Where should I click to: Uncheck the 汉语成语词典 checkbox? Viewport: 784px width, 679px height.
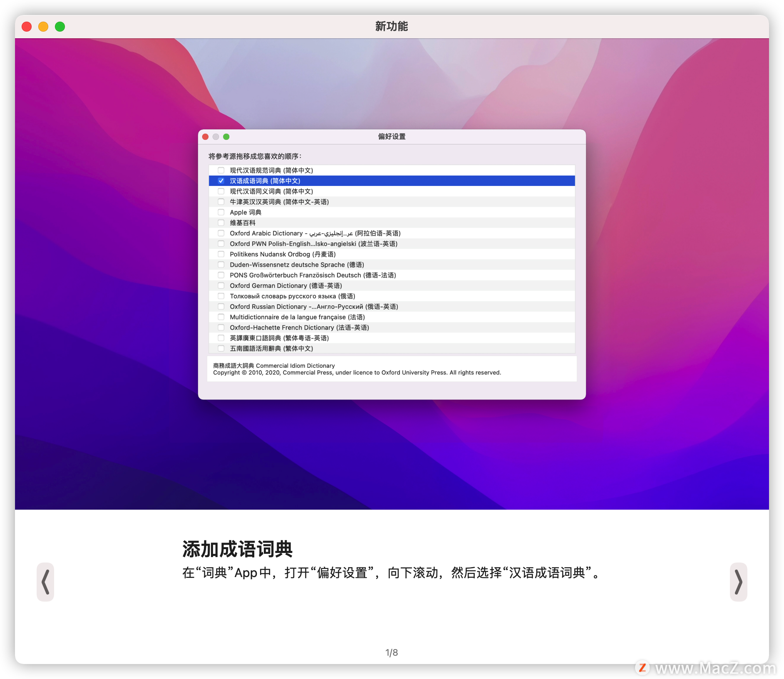tap(221, 181)
